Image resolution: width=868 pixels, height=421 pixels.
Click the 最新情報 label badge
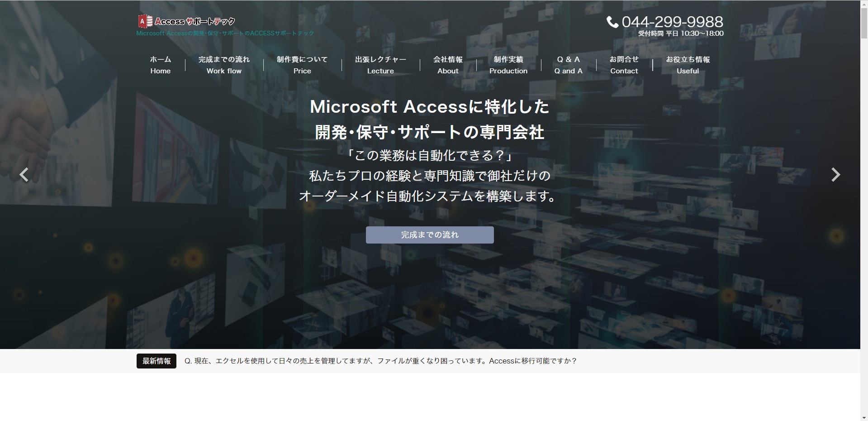(157, 361)
